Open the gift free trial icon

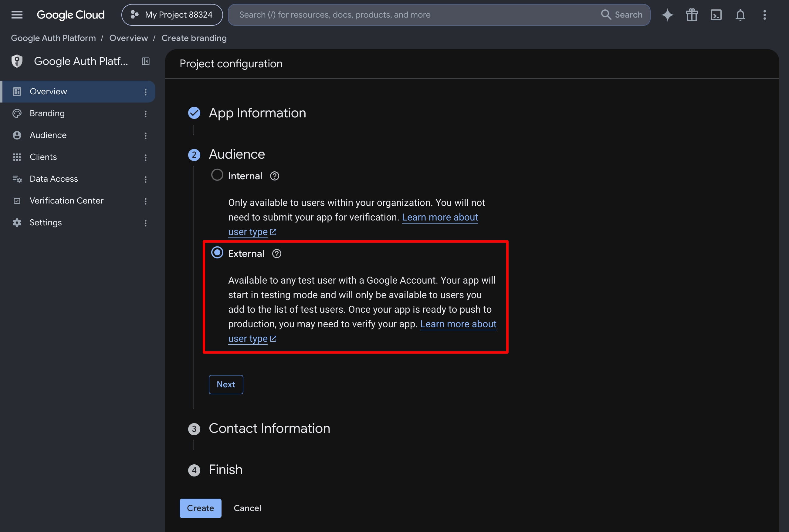click(x=692, y=15)
